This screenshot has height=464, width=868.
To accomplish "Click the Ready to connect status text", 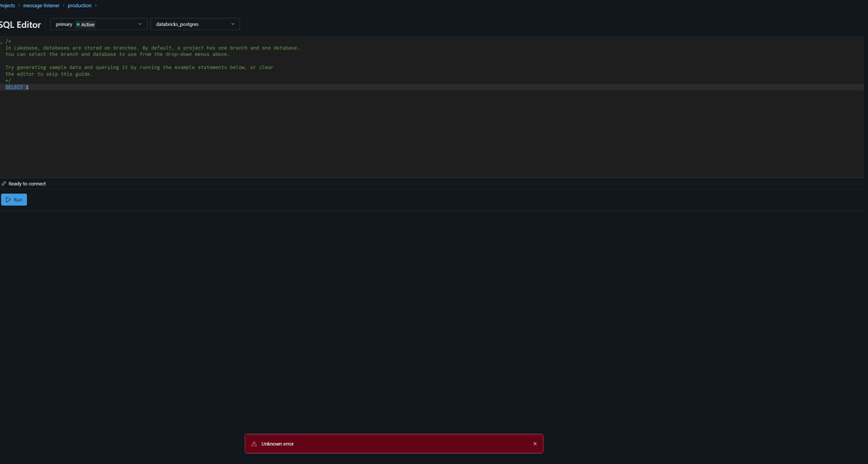I will 27,184.
